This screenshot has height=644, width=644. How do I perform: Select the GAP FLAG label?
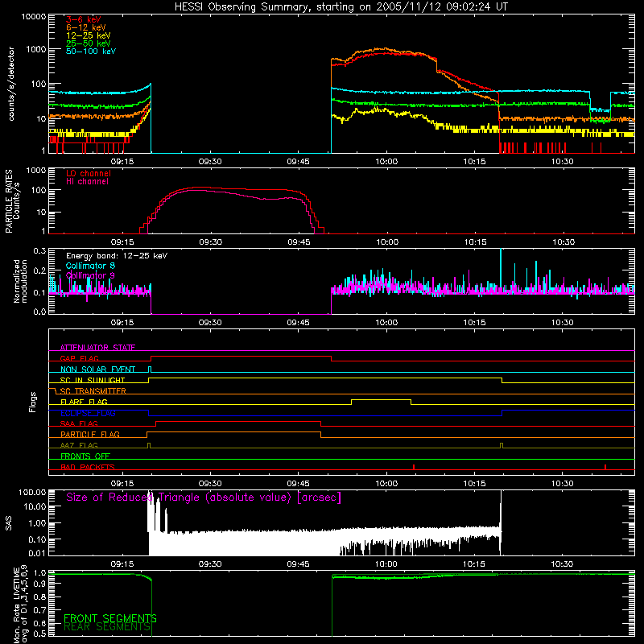click(x=79, y=358)
